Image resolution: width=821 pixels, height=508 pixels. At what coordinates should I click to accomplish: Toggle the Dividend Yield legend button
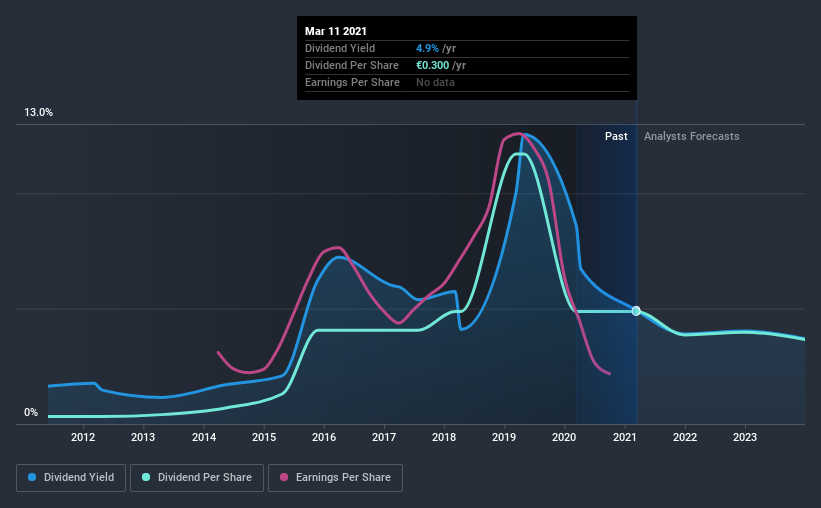point(71,478)
